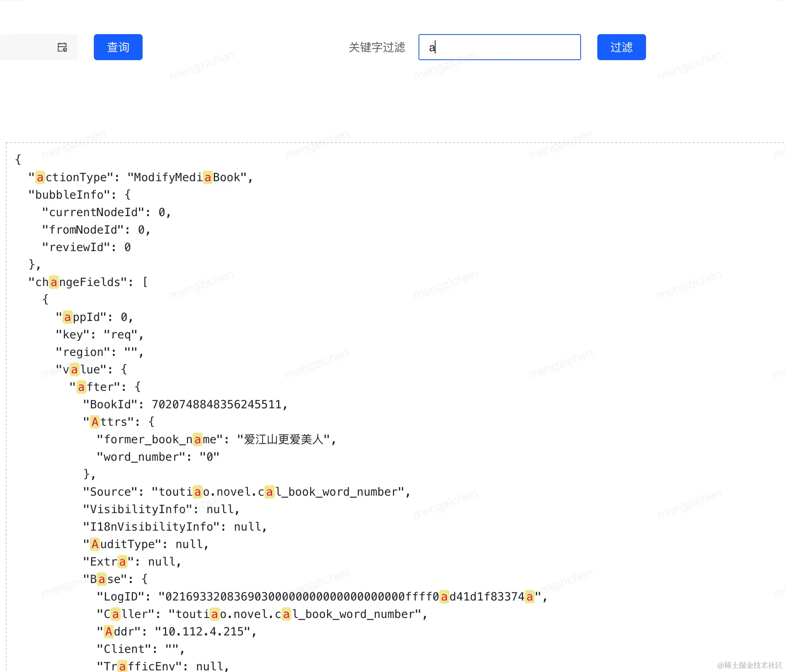
Task: Click the "Attrs" object key
Action: [111, 422]
